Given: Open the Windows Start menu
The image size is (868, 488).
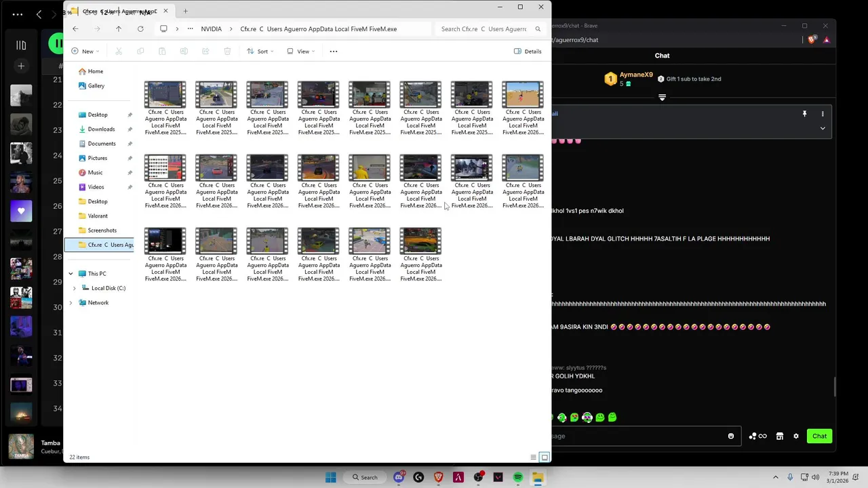Looking at the screenshot, I should tap(331, 477).
